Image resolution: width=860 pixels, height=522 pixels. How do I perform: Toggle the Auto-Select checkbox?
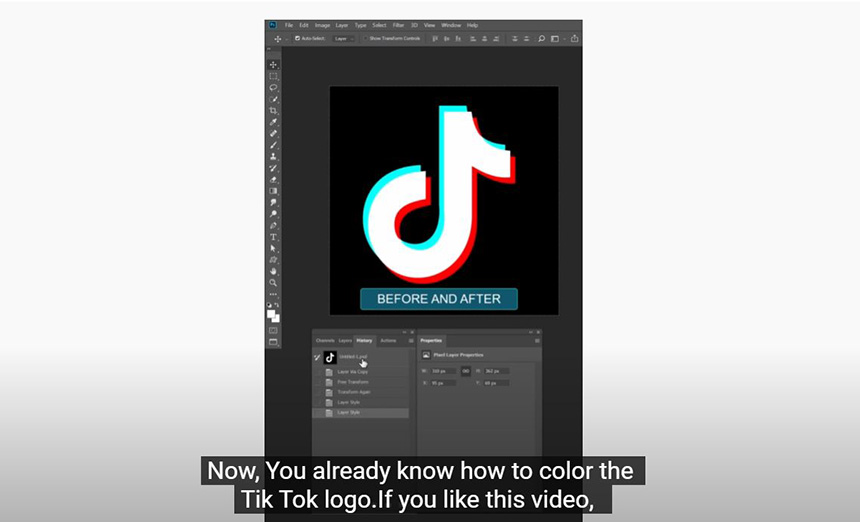pos(297,38)
